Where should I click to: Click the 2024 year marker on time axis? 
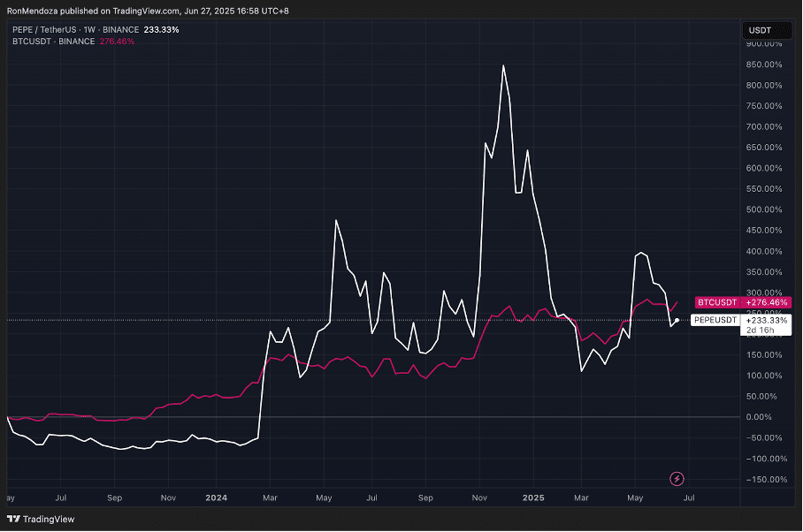coord(217,498)
